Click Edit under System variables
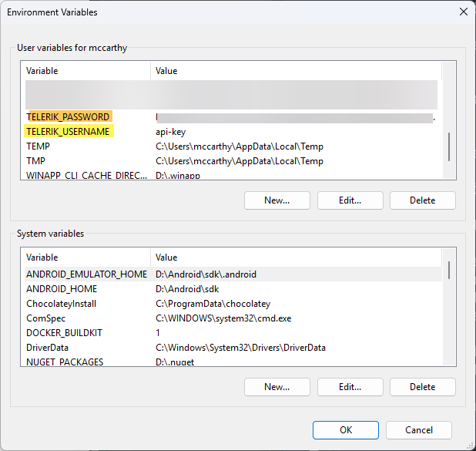476x451 pixels. (350, 387)
